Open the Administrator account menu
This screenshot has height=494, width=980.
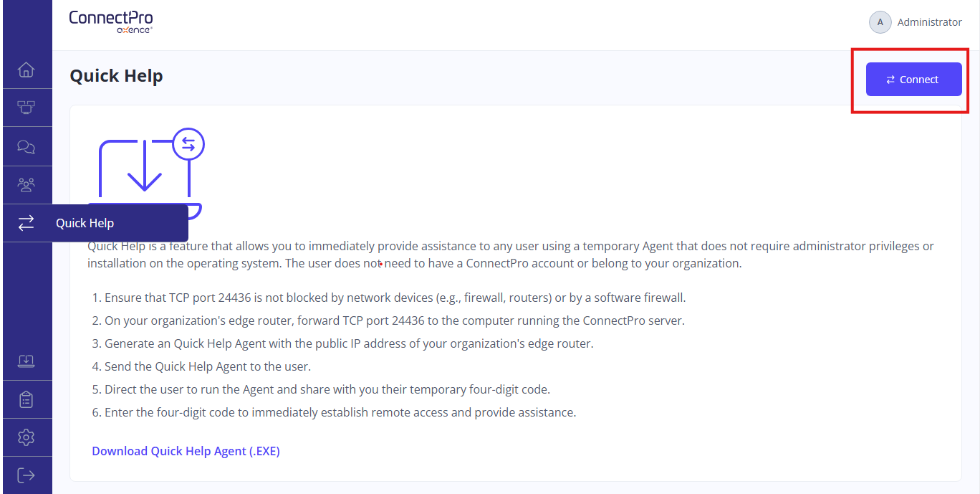coord(929,22)
